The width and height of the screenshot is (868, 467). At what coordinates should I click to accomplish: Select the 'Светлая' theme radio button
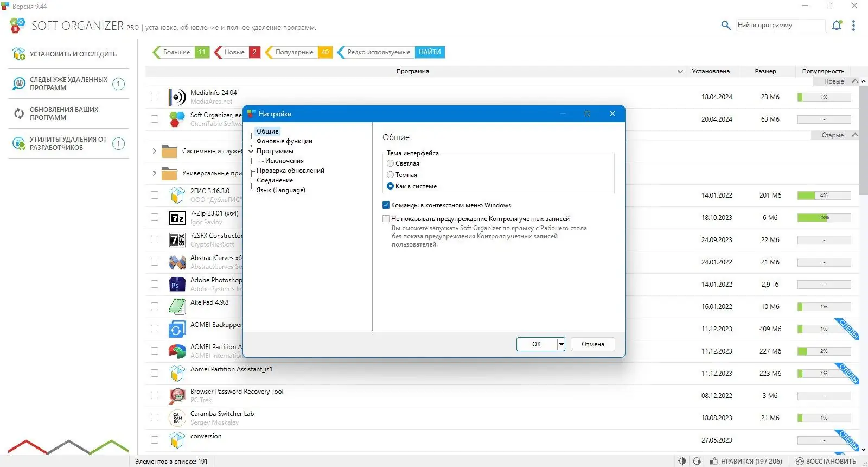(390, 163)
